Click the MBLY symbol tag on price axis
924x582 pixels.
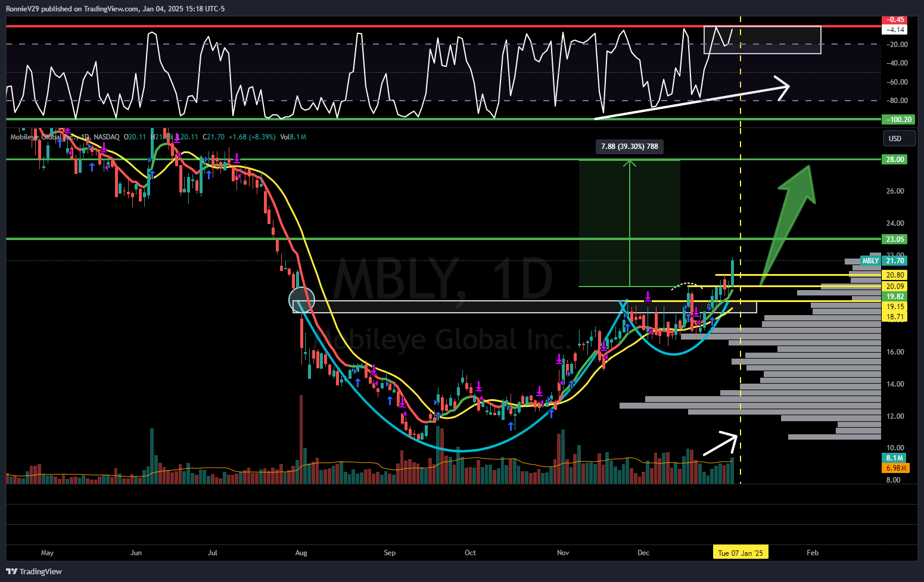[x=870, y=260]
